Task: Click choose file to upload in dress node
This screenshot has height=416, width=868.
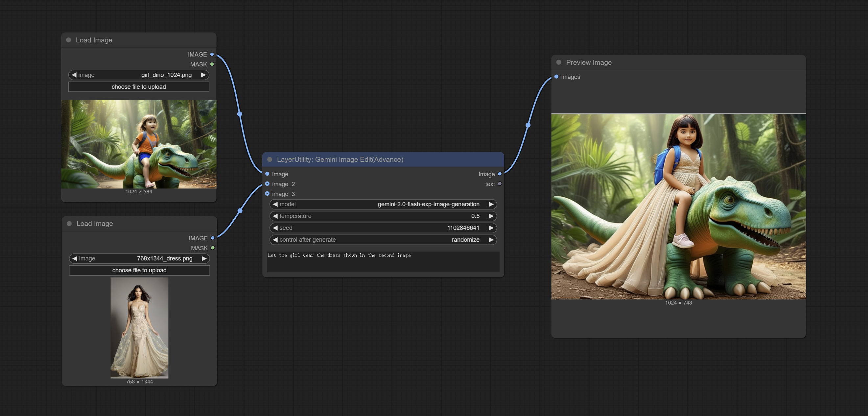Action: (x=139, y=270)
